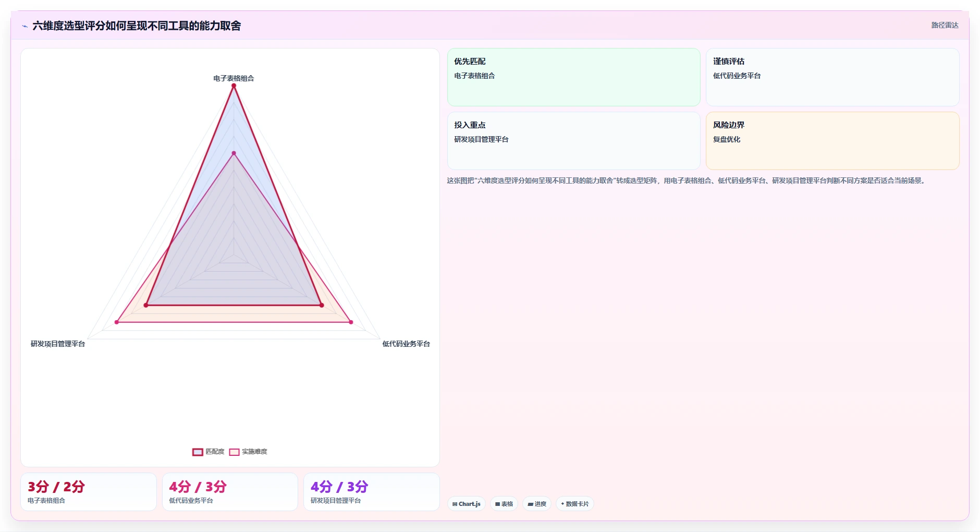
Task: Select the 4分 / 3分 card for 低代码业务平台
Action: point(230,492)
